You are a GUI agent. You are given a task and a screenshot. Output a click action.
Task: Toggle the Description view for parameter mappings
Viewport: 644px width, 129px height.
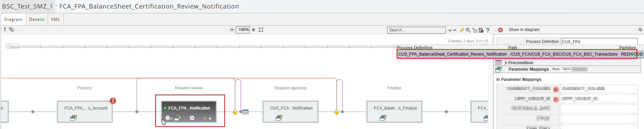579,69
